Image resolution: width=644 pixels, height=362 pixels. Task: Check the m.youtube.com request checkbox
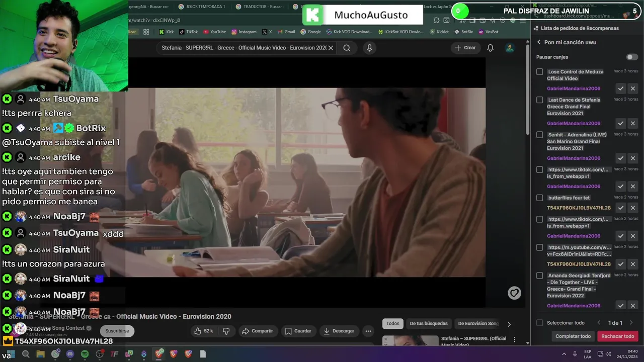540,247
